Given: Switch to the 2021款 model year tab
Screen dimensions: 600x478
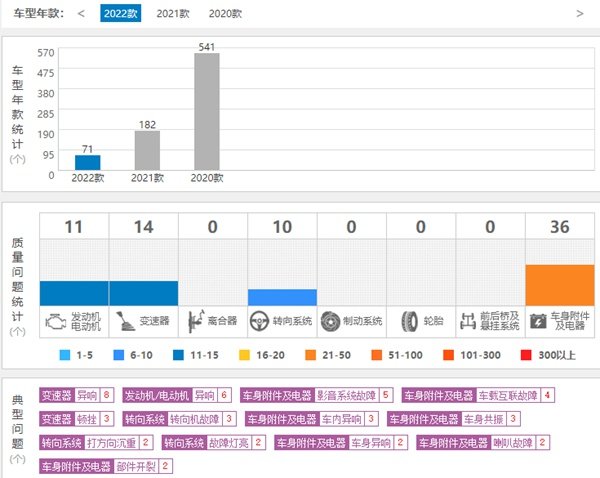Looking at the screenshot, I should (x=173, y=14).
